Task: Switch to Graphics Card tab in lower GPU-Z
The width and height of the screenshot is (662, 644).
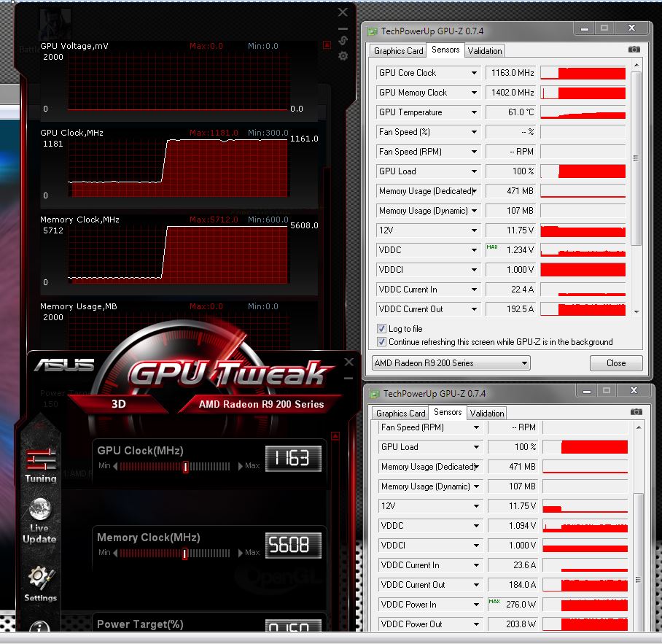Action: (400, 414)
